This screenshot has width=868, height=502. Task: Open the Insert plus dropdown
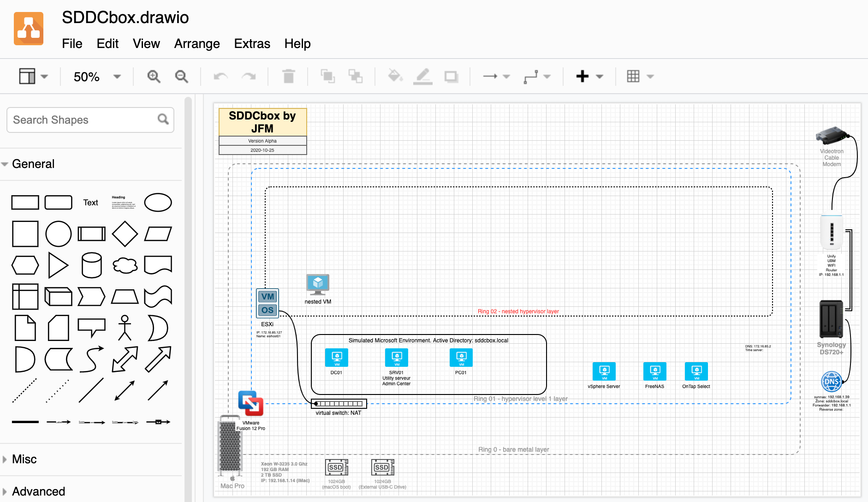[589, 76]
